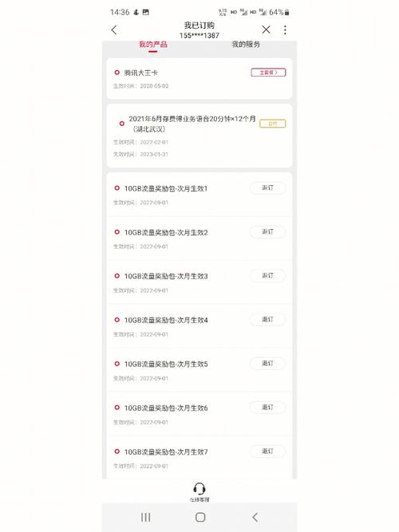Unsubscribe 10GB流量奖励包-次月生效1 via 退订
The image size is (399, 532).
pos(267,187)
